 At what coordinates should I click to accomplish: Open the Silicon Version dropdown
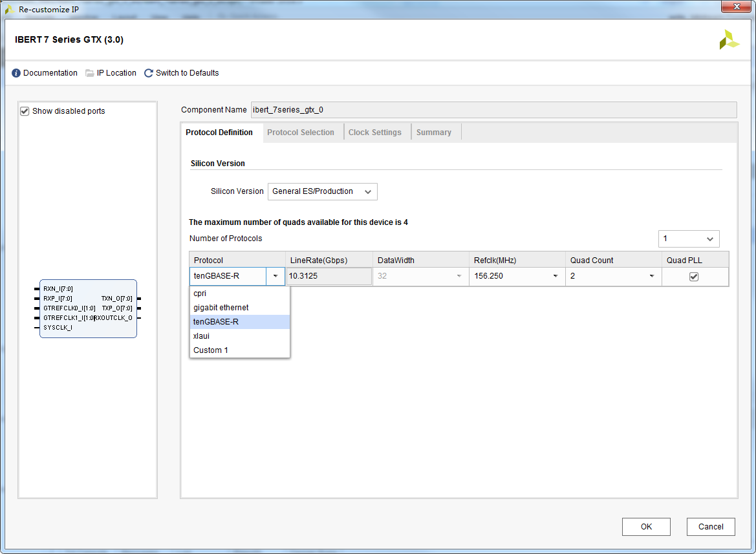point(323,192)
